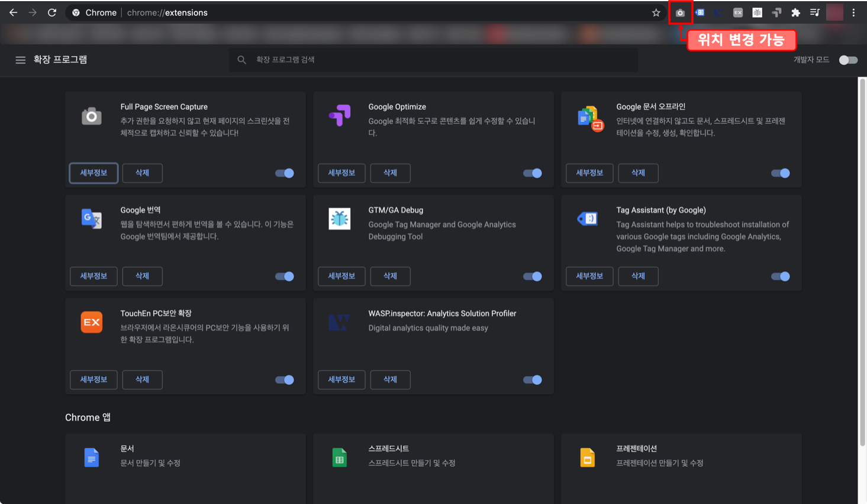Screen dimensions: 867x504
Task: Click 'Digital analytics quality made easy' description
Action: tap(428, 328)
